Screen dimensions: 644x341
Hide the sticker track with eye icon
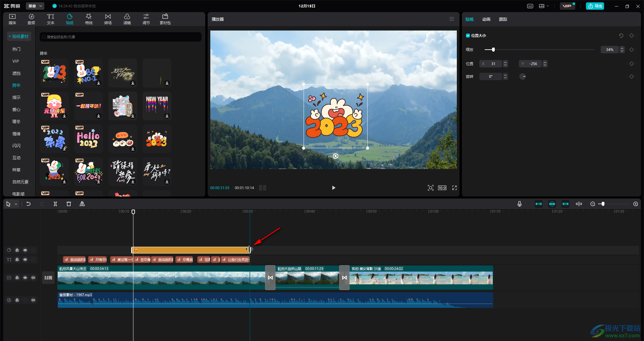click(x=25, y=250)
